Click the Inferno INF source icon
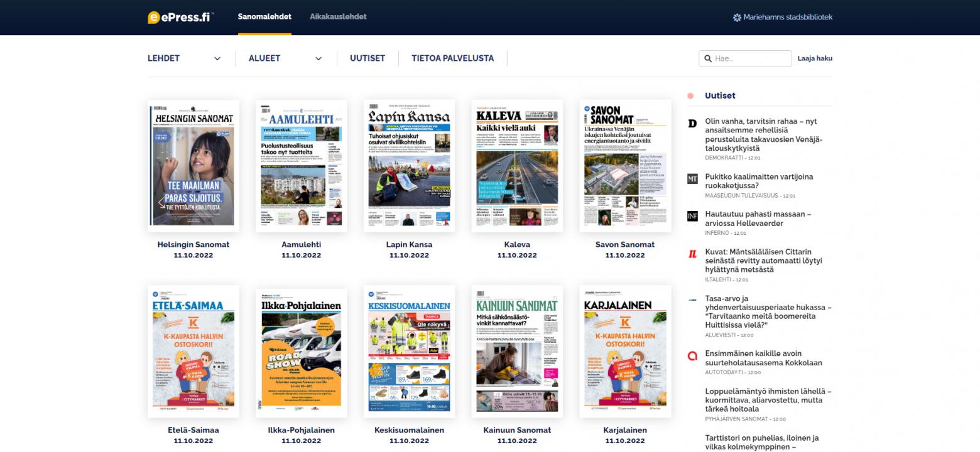 [692, 216]
